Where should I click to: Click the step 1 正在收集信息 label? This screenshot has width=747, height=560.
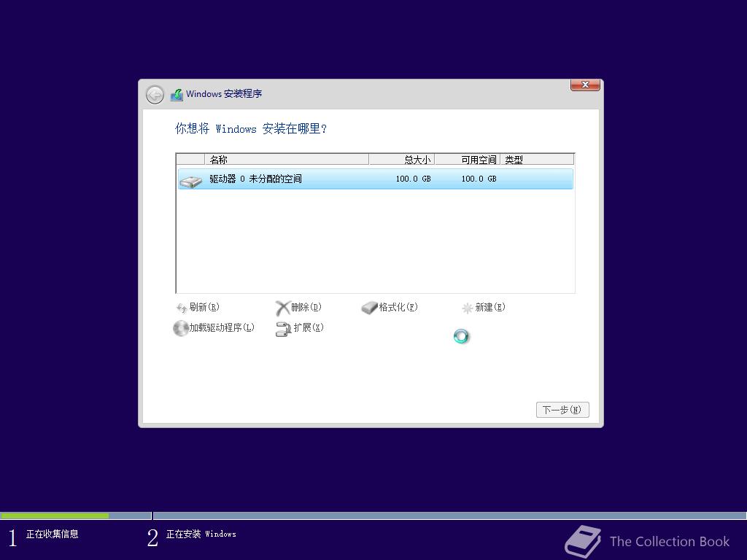tap(52, 534)
